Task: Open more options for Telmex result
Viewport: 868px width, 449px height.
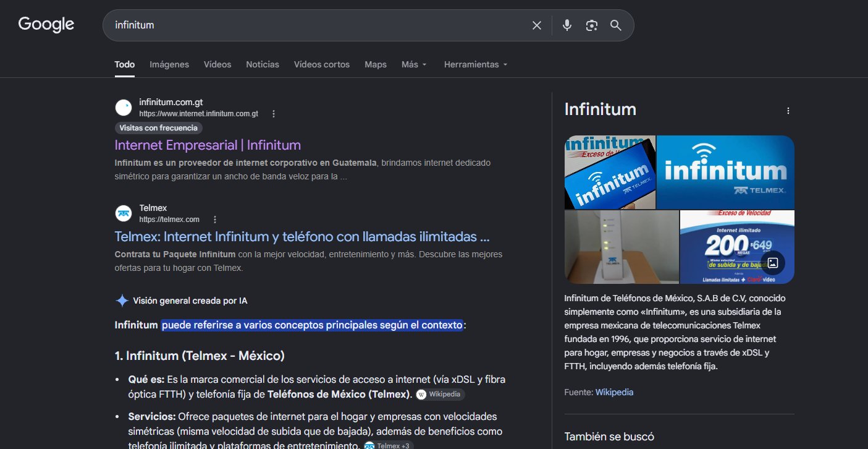Action: click(x=215, y=220)
